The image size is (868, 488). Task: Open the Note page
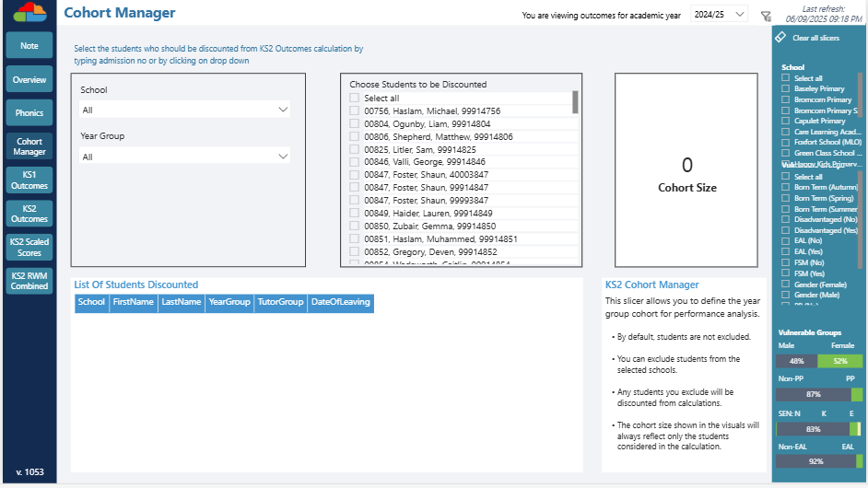[29, 46]
